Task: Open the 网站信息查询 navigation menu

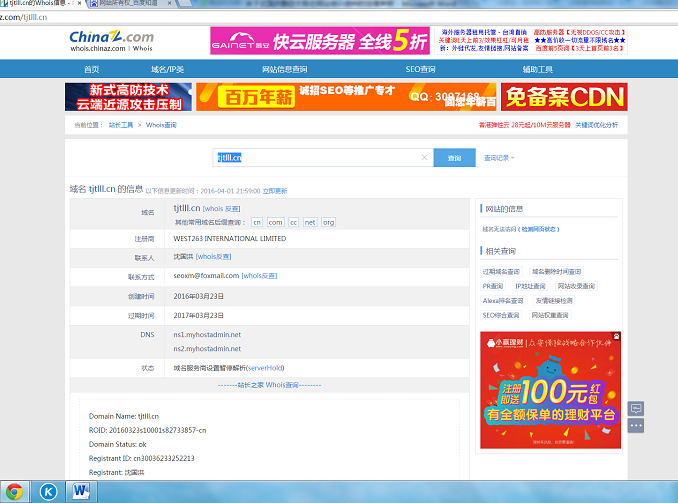Action: [284, 69]
